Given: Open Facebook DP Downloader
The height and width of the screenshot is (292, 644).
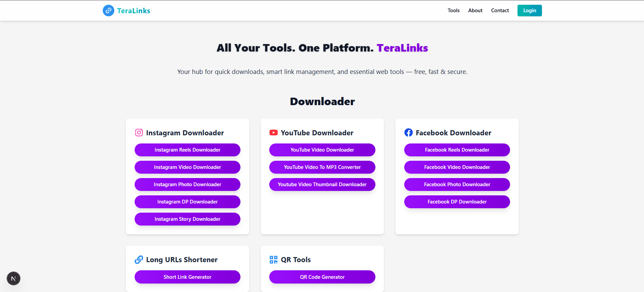Looking at the screenshot, I should coord(457,202).
